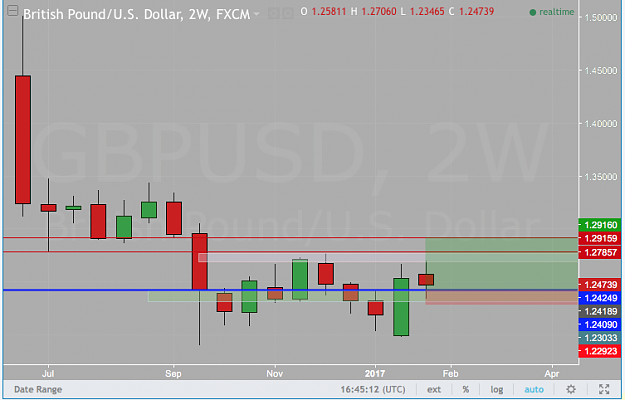
Task: Click the open price value 1.25811
Action: pyautogui.click(x=328, y=12)
